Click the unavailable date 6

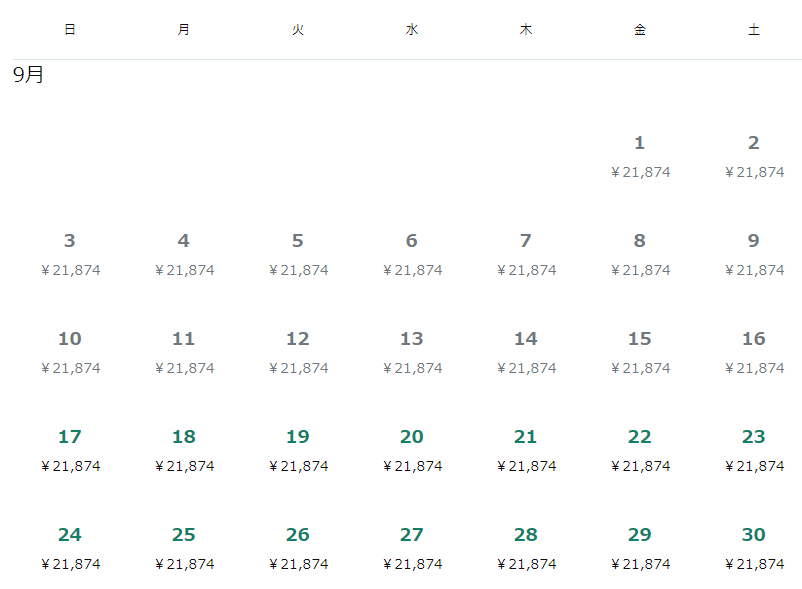click(412, 253)
